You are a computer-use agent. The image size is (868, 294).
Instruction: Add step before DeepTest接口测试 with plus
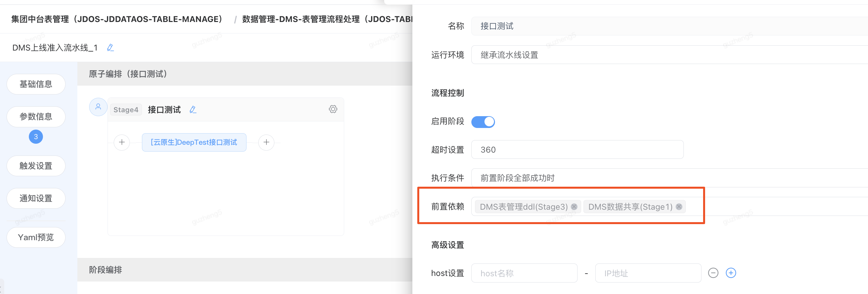pyautogui.click(x=122, y=142)
